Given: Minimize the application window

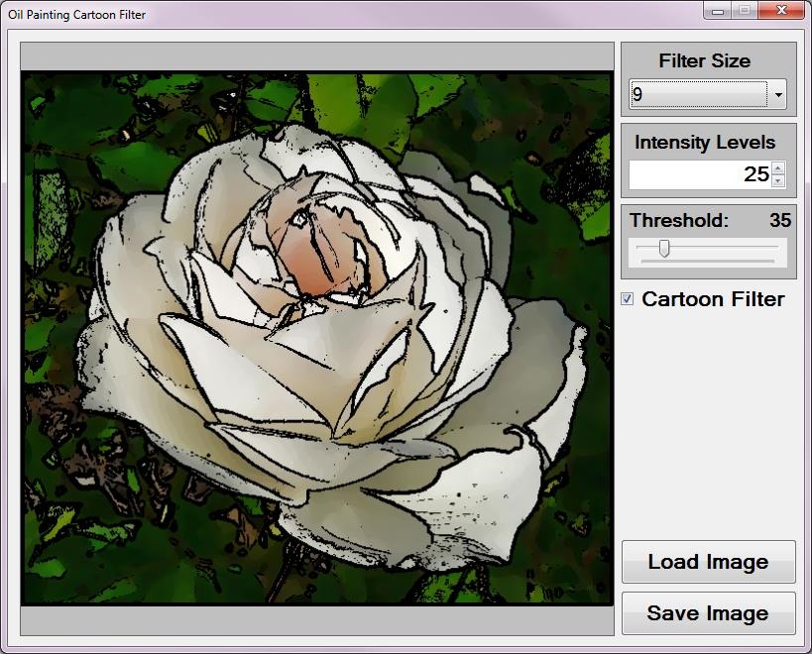Looking at the screenshot, I should point(719,10).
